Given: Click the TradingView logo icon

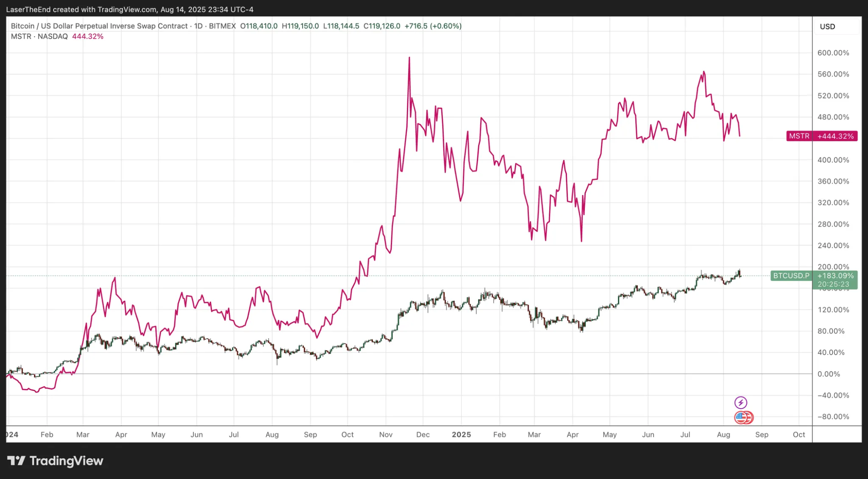Looking at the screenshot, I should (17, 461).
